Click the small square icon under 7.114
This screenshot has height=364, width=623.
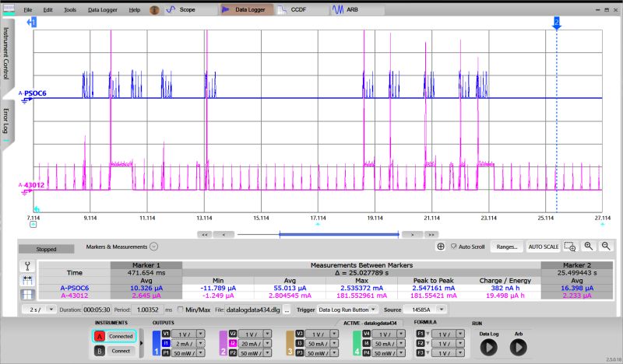33,225
